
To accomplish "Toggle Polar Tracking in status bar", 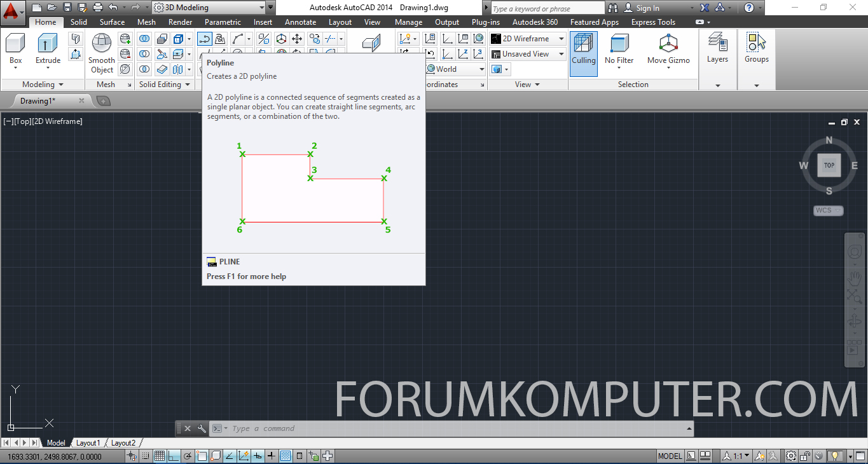I will tap(188, 456).
